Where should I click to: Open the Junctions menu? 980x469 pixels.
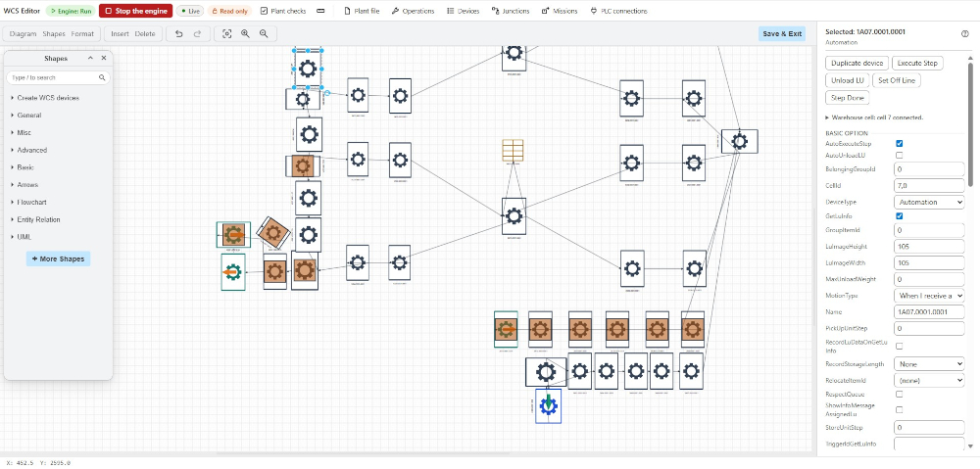(511, 11)
